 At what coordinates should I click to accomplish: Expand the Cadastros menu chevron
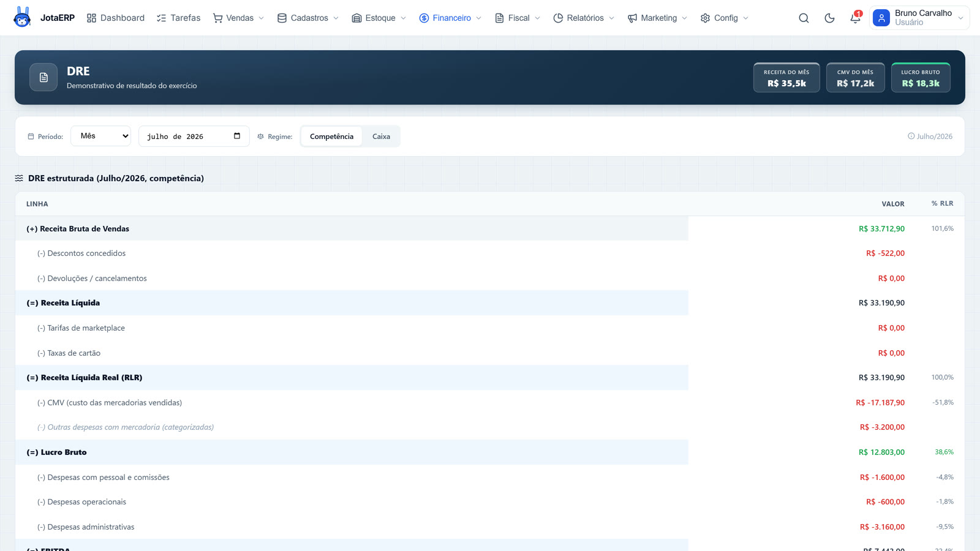(x=336, y=18)
